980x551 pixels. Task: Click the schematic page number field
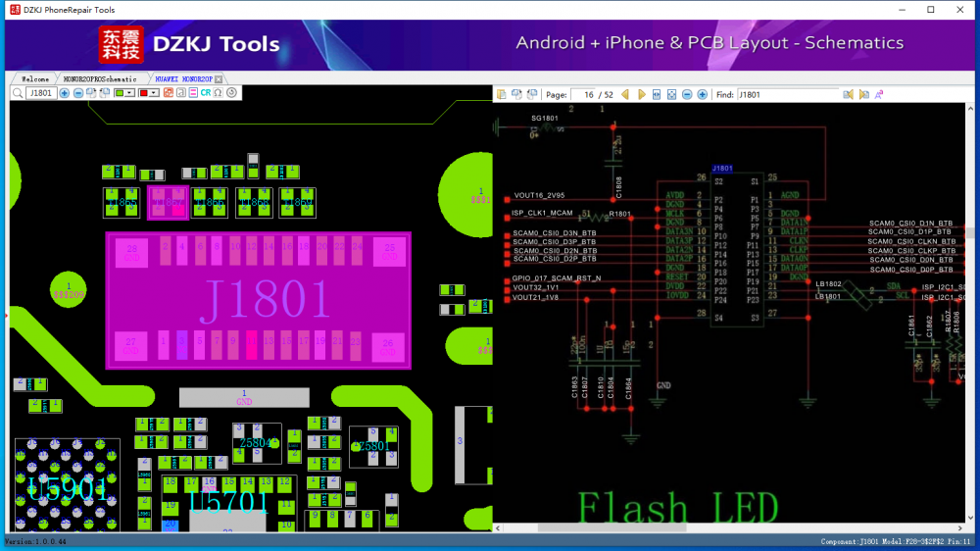pyautogui.click(x=584, y=94)
